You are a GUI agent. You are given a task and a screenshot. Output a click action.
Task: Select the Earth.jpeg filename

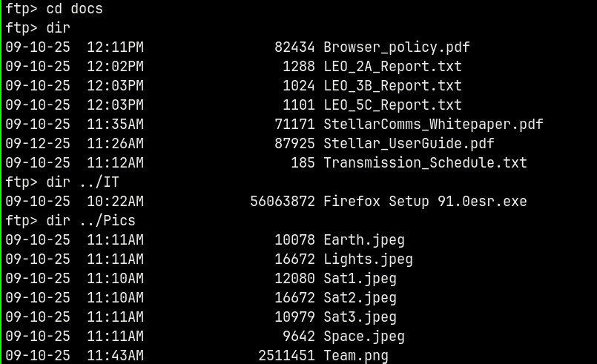pos(364,239)
